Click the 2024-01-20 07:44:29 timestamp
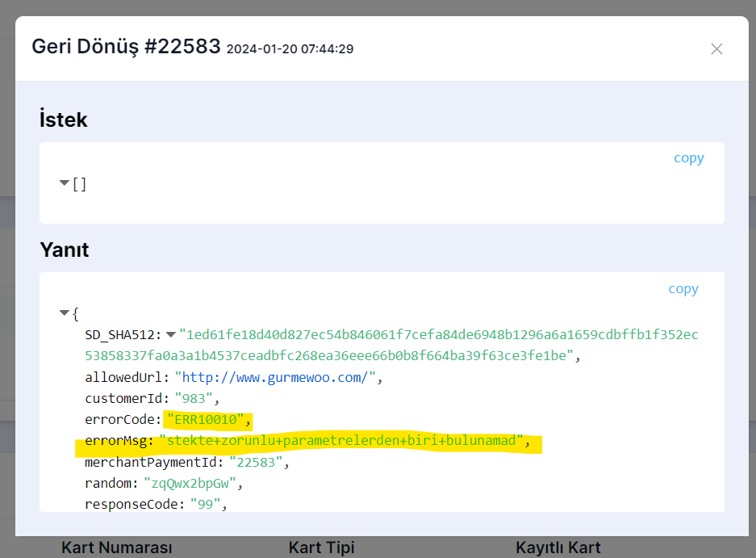The width and height of the screenshot is (756, 558). (x=290, y=49)
